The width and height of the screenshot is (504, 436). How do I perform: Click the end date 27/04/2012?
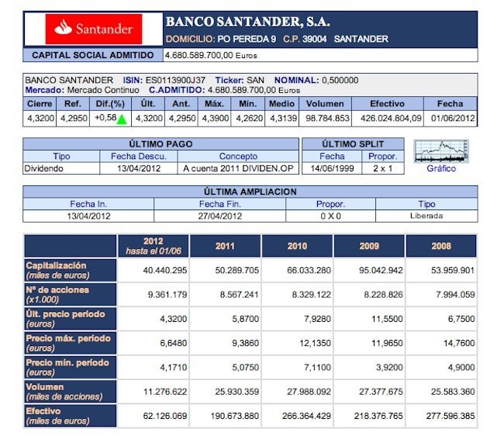click(x=220, y=216)
